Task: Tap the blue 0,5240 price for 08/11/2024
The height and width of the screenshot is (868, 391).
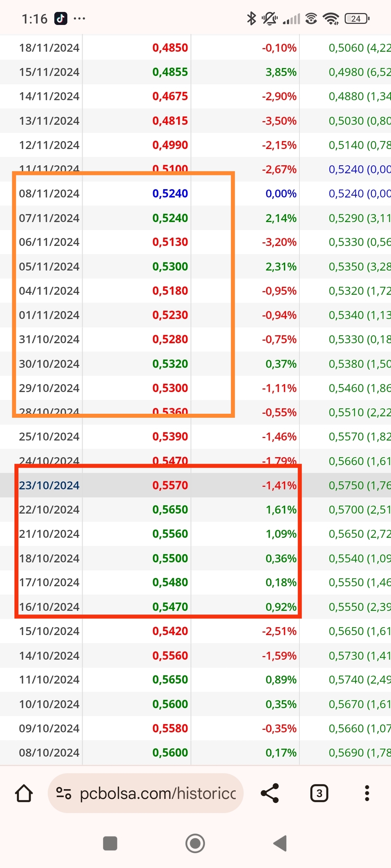Action: click(170, 193)
